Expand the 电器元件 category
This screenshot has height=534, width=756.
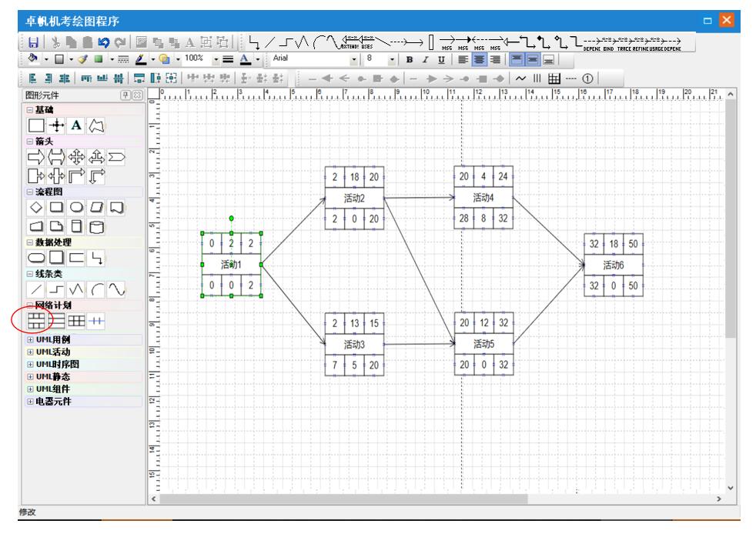tap(30, 401)
